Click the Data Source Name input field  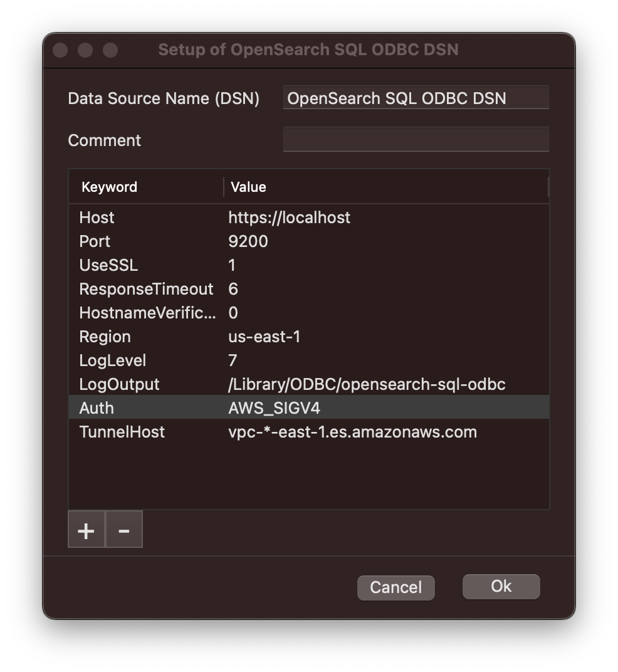[416, 98]
